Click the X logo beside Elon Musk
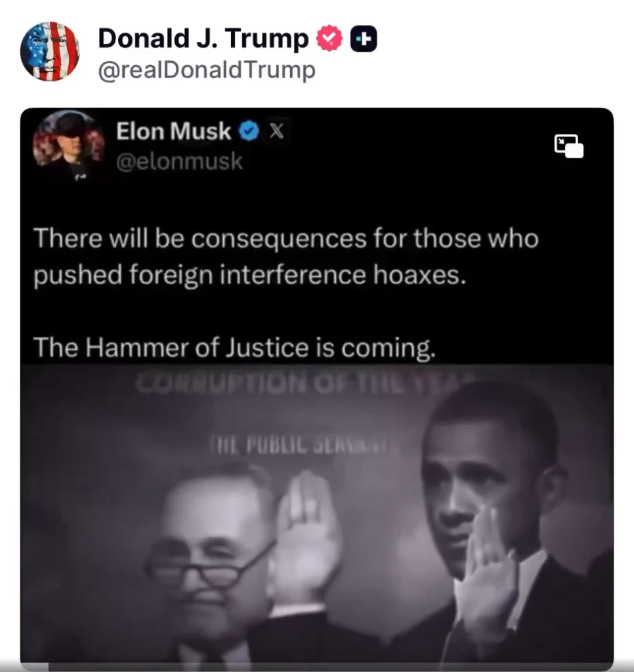The image size is (634, 672). 277,131
